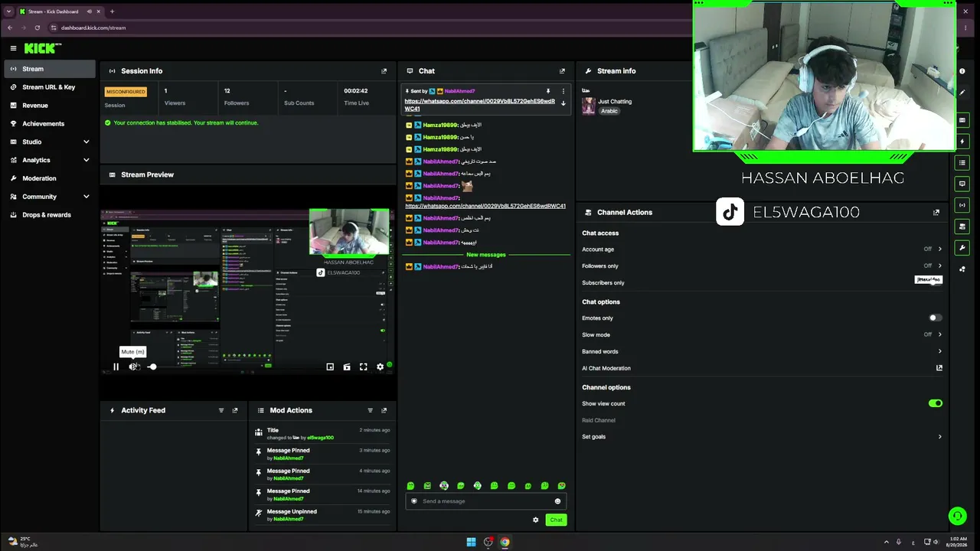Click the list icon in right sidebar
This screenshot has width=980, height=551.
click(962, 162)
